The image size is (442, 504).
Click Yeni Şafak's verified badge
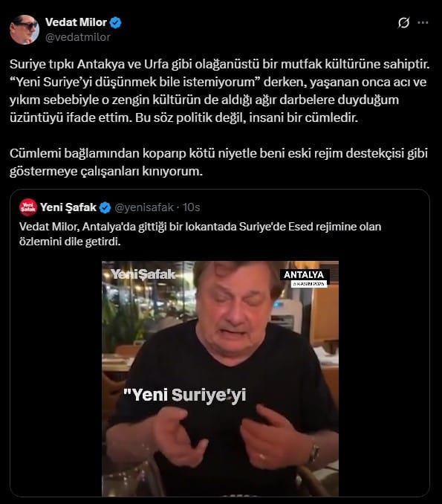point(105,207)
